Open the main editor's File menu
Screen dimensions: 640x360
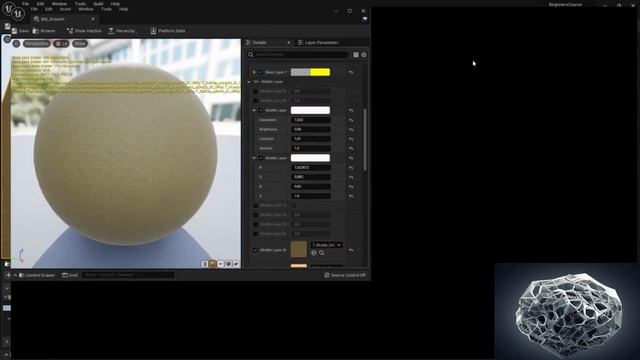(25, 4)
